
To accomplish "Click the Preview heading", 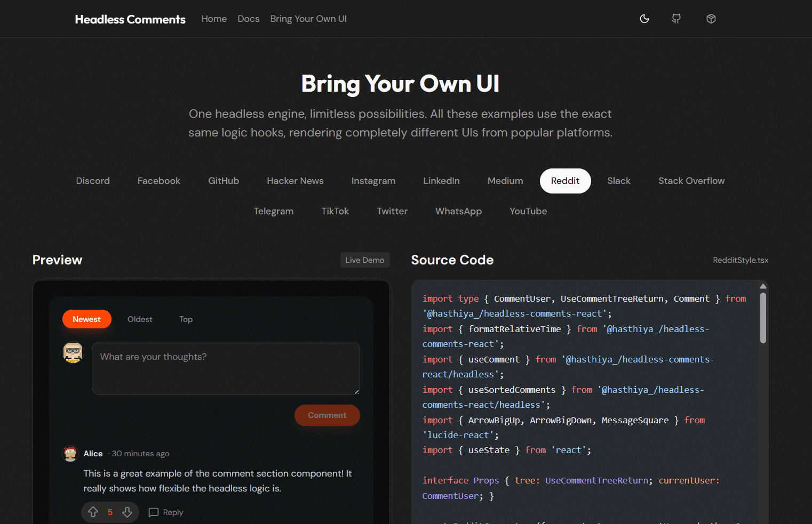I will pyautogui.click(x=58, y=260).
